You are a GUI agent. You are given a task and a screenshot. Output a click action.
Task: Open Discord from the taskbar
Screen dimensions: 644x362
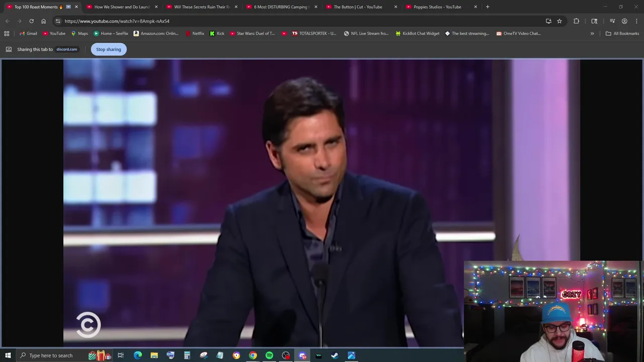click(x=302, y=355)
